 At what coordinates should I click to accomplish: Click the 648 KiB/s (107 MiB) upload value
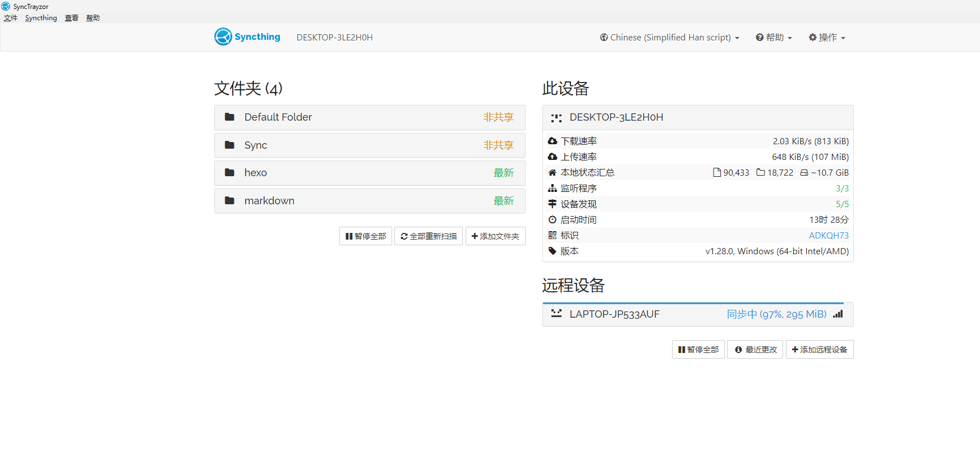tap(811, 157)
